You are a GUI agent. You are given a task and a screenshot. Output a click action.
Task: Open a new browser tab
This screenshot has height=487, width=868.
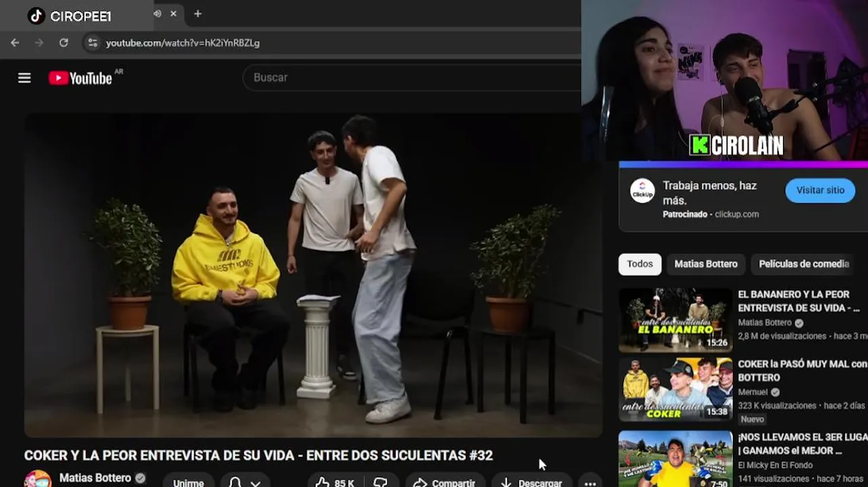[197, 14]
